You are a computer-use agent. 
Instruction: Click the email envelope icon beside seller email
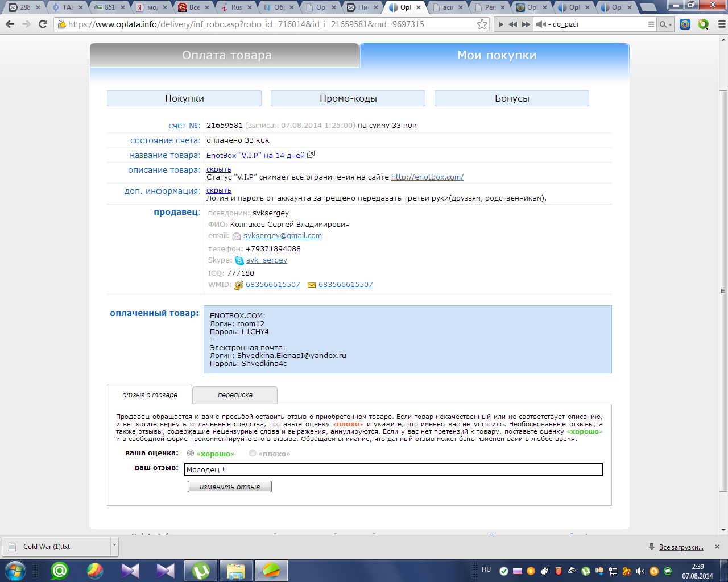point(237,236)
